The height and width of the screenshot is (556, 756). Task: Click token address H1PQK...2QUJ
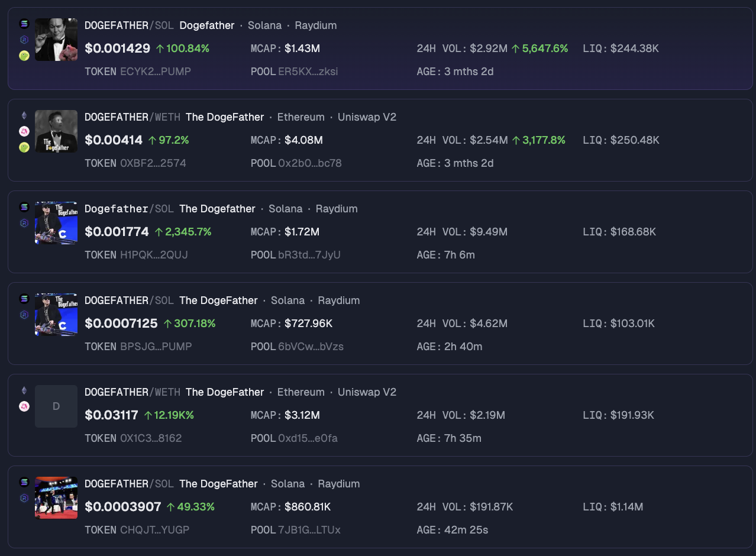click(154, 255)
